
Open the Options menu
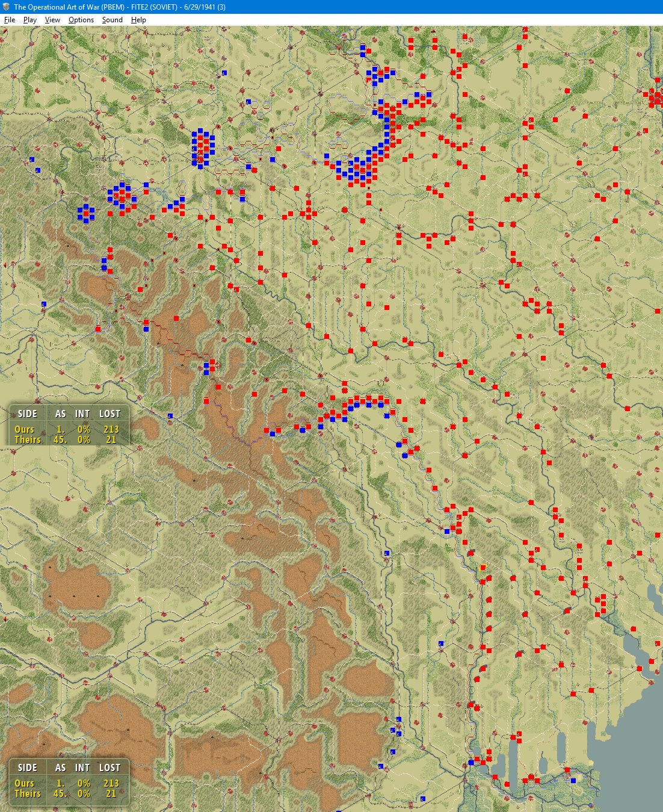(81, 20)
